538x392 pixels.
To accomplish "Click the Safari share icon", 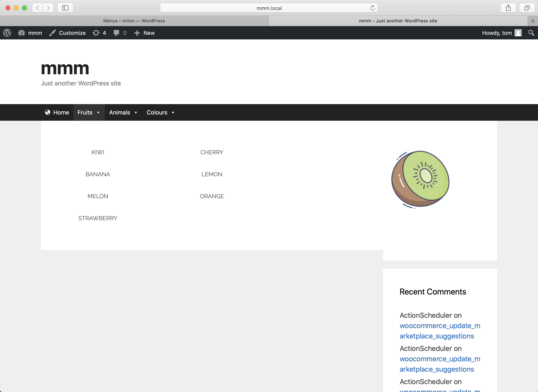I will [x=508, y=8].
